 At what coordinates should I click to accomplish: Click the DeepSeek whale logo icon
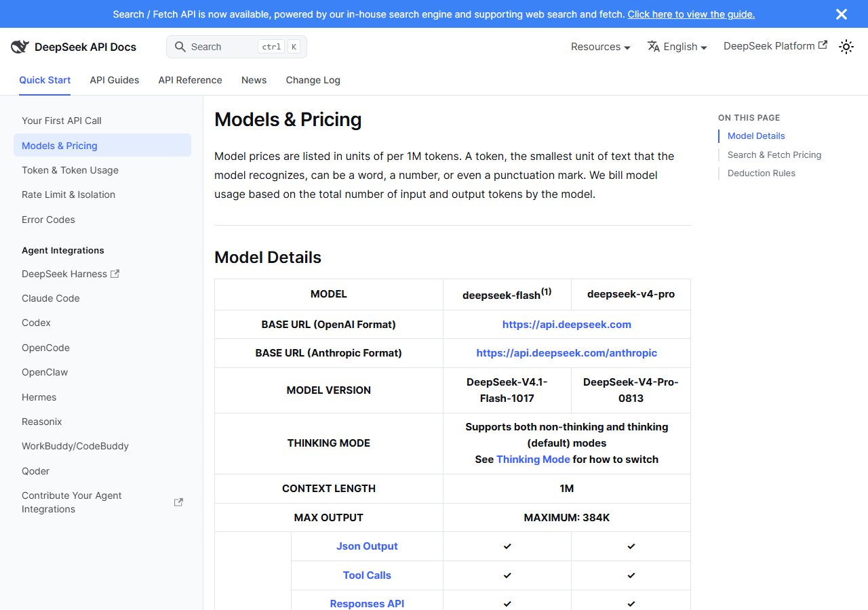(20, 47)
